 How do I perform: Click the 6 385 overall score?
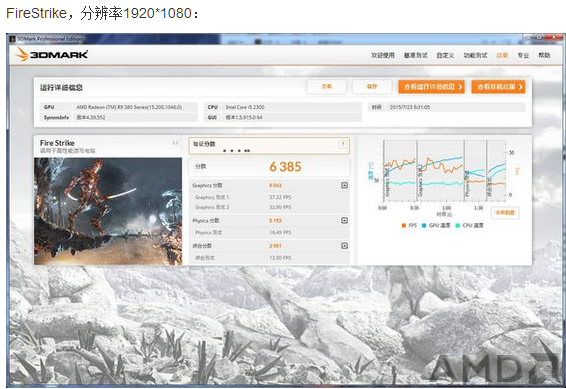(x=285, y=167)
